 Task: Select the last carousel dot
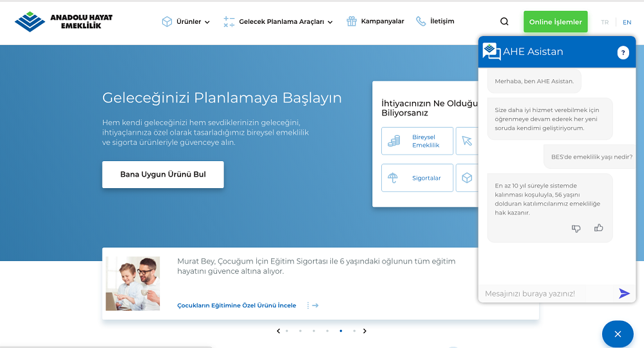tap(354, 331)
